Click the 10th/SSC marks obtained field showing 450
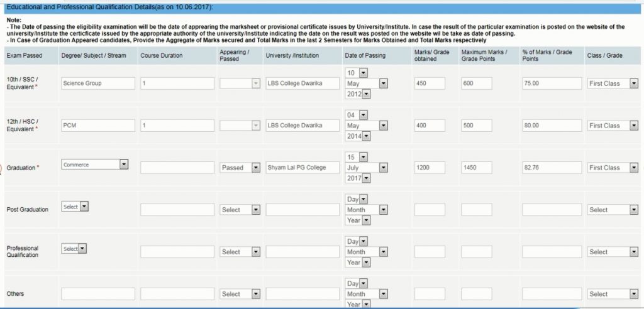 (430, 84)
